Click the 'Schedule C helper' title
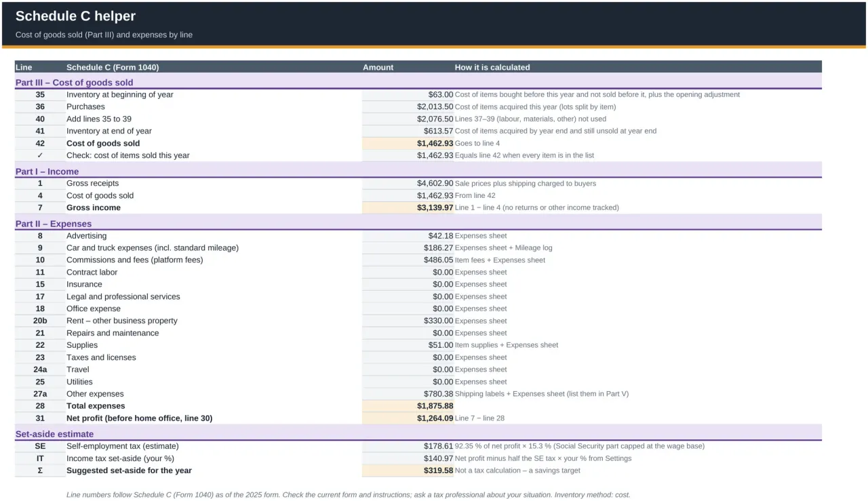 (75, 16)
